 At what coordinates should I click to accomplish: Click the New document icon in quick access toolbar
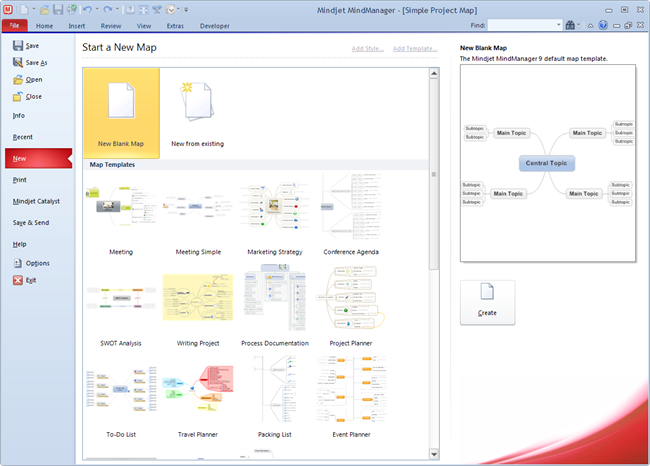pyautogui.click(x=24, y=9)
